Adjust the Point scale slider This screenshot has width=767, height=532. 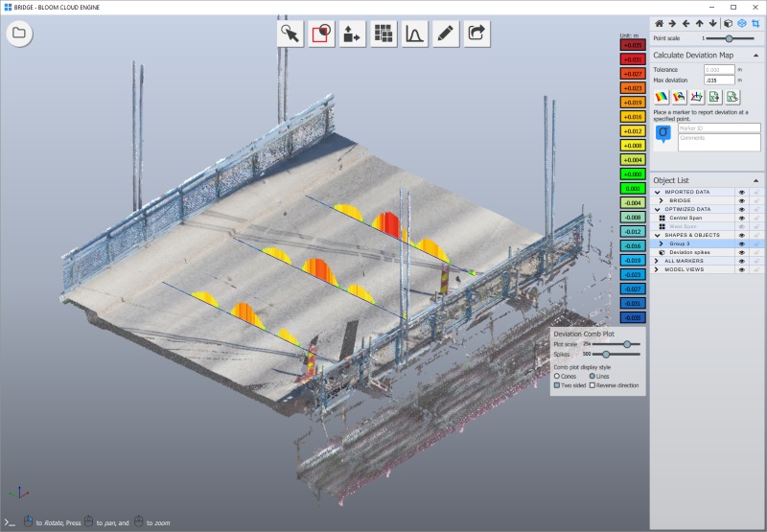[729, 38]
